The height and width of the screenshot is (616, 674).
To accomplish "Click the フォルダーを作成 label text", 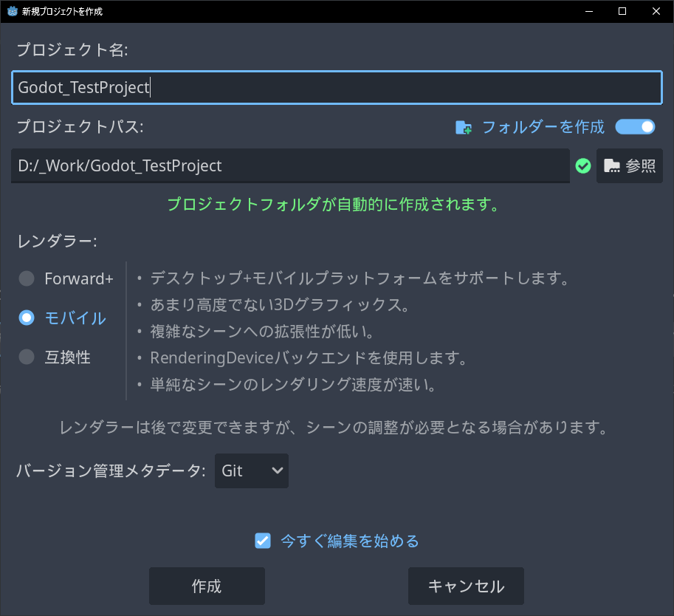I will pyautogui.click(x=543, y=127).
